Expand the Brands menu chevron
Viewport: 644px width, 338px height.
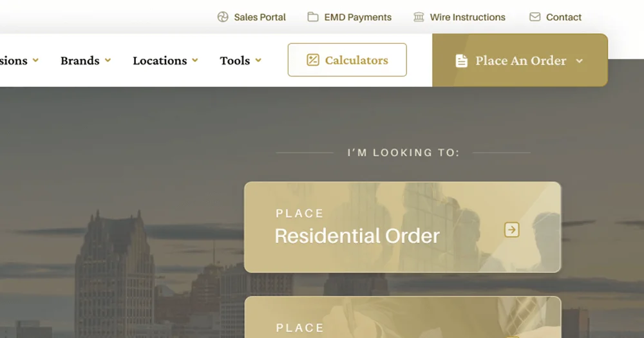point(108,61)
